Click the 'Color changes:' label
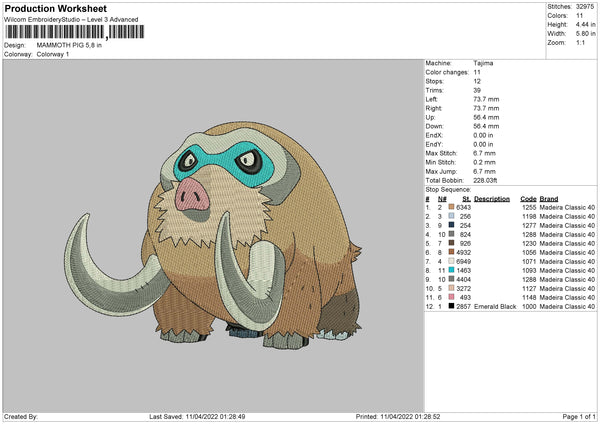The height and width of the screenshot is (424, 600). click(447, 72)
